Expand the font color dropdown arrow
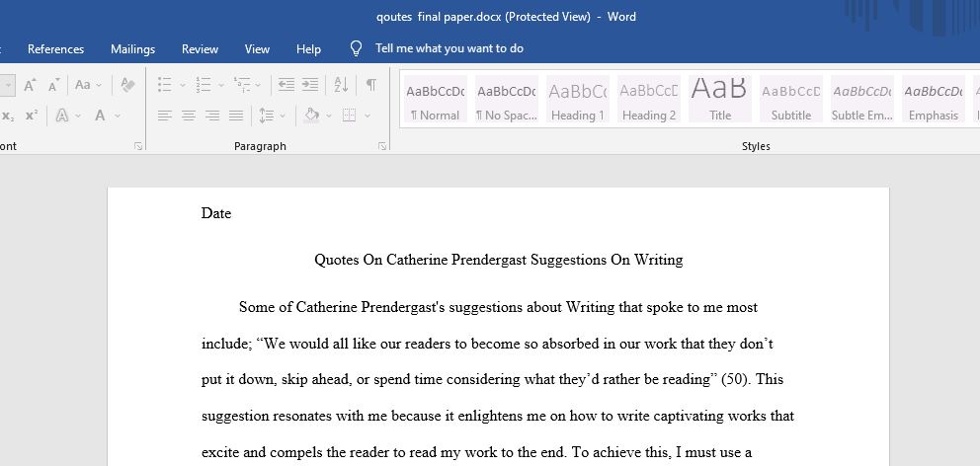Screen dimensions: 980x466 [117, 116]
